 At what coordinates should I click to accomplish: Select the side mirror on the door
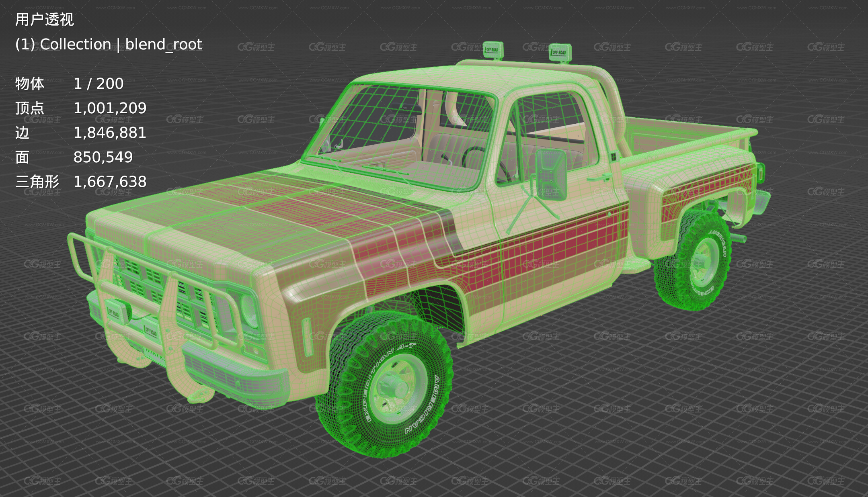click(550, 174)
